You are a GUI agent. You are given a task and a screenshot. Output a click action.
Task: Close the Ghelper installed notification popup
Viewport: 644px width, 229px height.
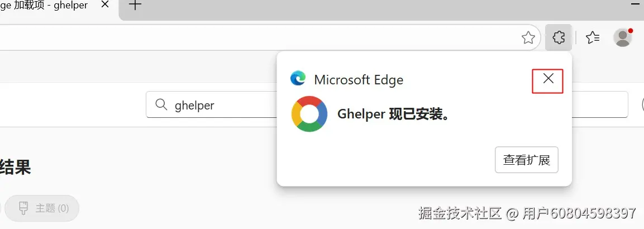point(548,79)
